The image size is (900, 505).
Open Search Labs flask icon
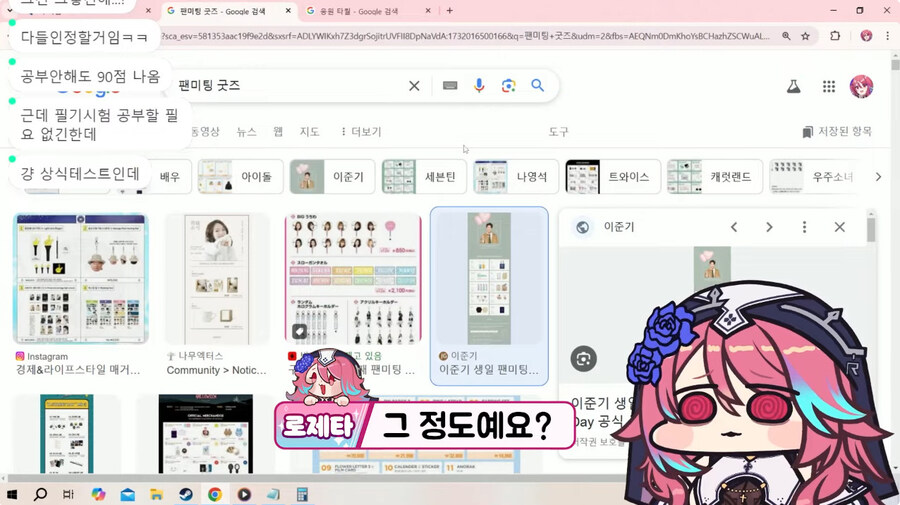793,87
